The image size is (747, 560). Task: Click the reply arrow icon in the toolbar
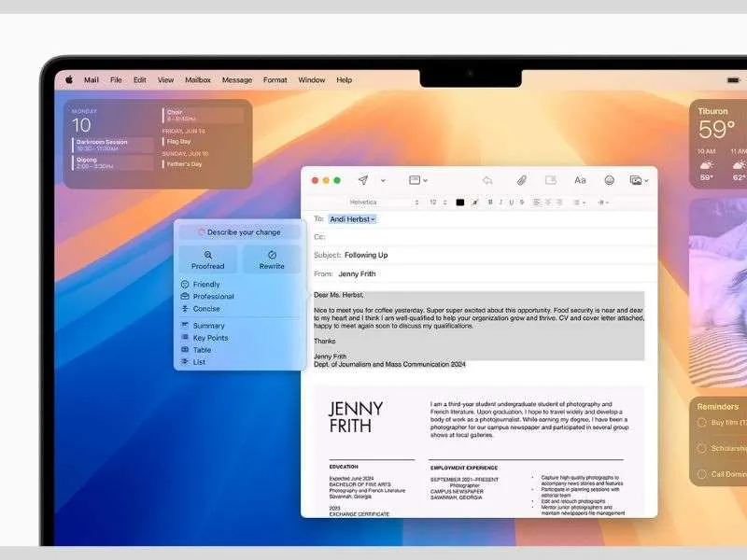click(x=486, y=180)
